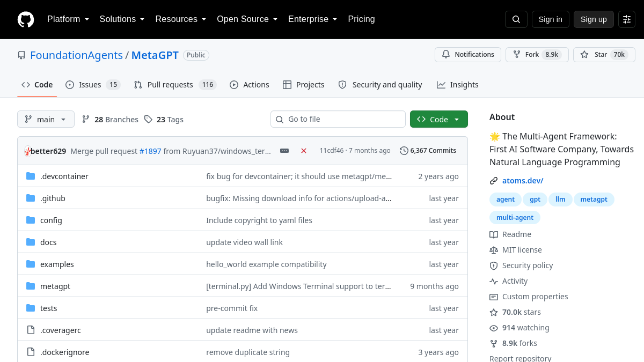Select the Code tab

coord(37,85)
